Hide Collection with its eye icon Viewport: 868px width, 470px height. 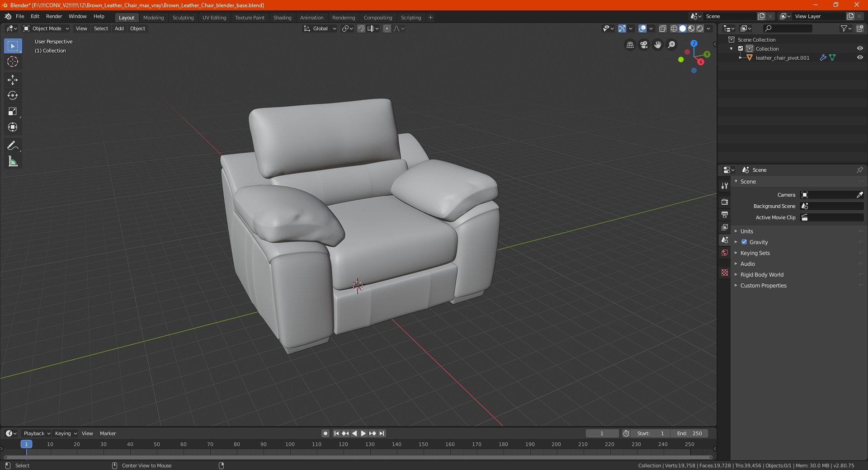(x=860, y=48)
